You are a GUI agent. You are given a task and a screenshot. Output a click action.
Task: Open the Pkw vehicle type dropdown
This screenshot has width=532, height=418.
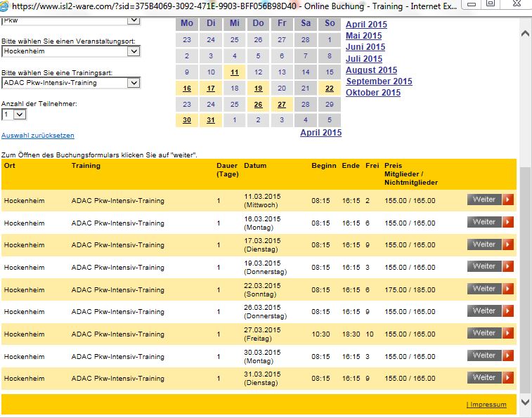click(71, 20)
